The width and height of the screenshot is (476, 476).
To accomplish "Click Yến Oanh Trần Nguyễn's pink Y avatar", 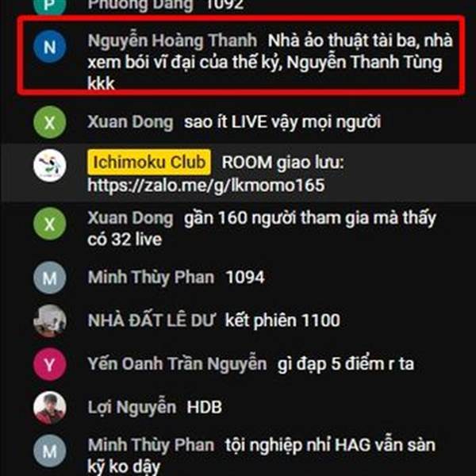I will [49, 364].
